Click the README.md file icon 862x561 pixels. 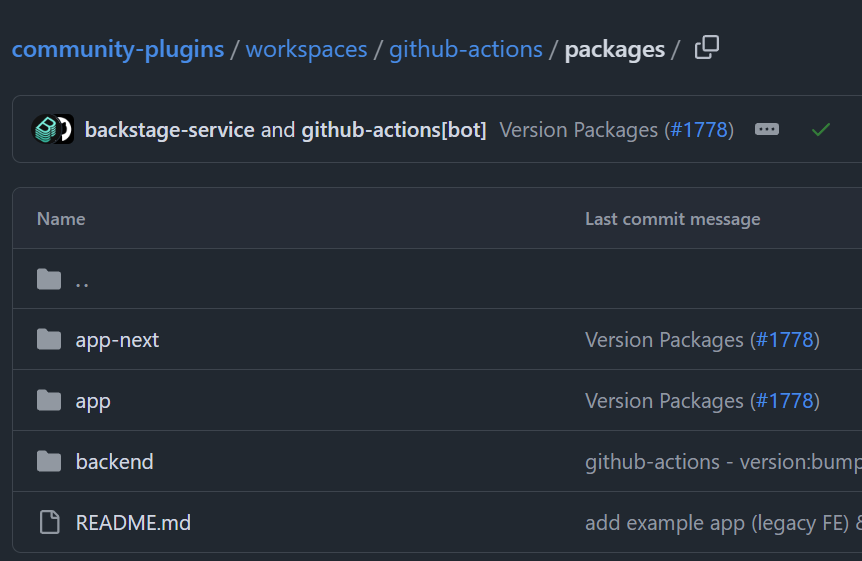coord(49,522)
